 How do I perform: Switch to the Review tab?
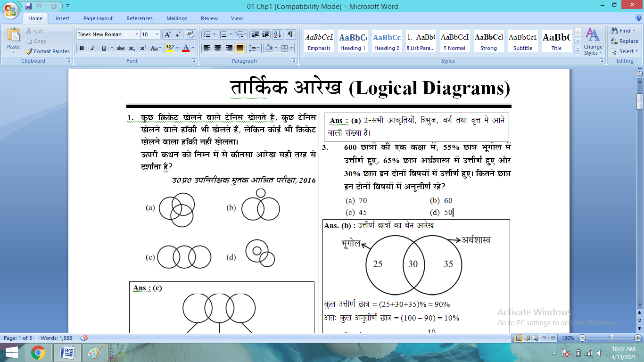[209, 18]
